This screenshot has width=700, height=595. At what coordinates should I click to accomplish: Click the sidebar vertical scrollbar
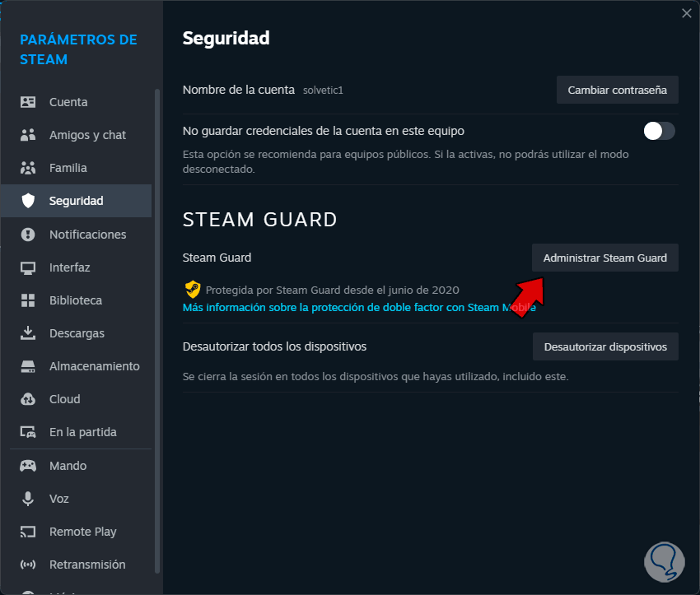pyautogui.click(x=156, y=329)
